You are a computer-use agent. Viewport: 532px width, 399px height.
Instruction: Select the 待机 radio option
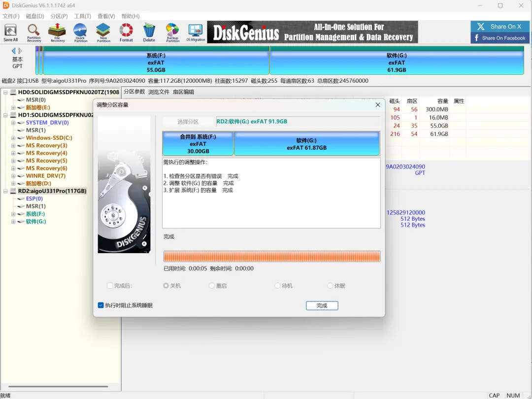point(277,286)
